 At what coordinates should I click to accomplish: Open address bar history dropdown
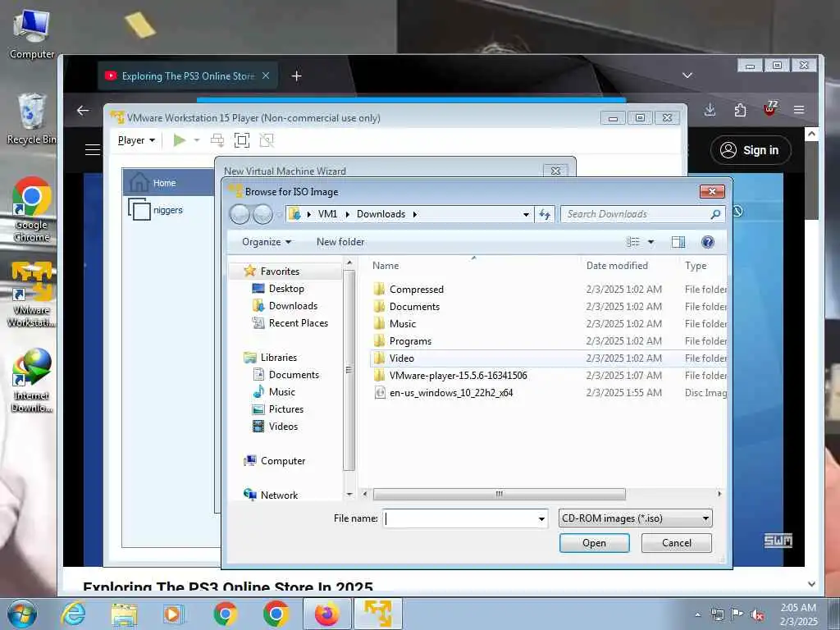pos(526,214)
